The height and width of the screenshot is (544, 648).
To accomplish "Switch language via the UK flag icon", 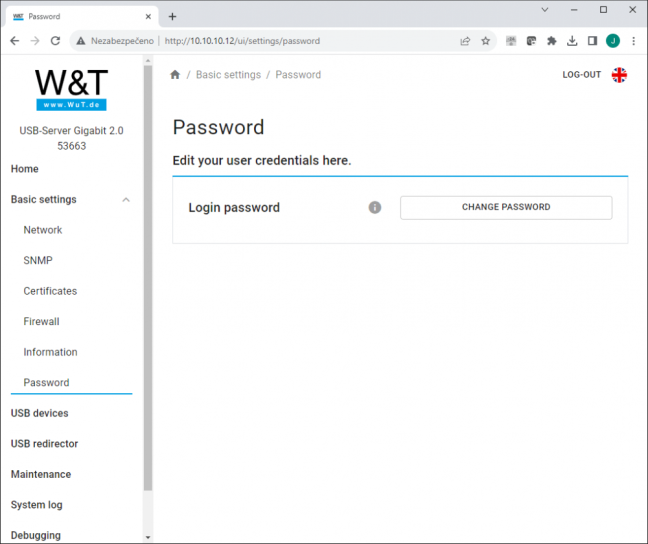I will click(619, 75).
